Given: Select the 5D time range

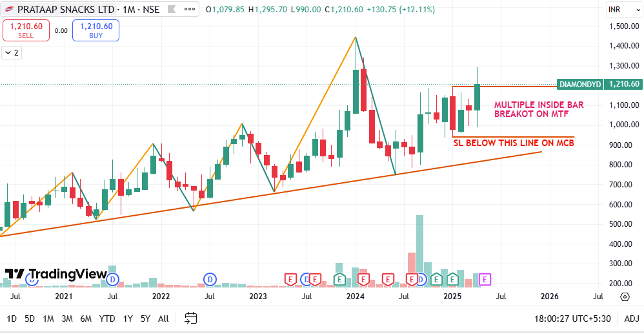Looking at the screenshot, I should pos(30,318).
